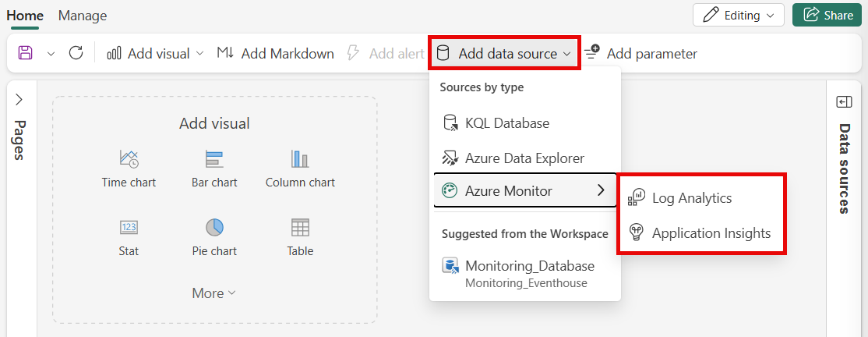Click the Pages vertical label
This screenshot has width=868, height=337.
[x=19, y=140]
